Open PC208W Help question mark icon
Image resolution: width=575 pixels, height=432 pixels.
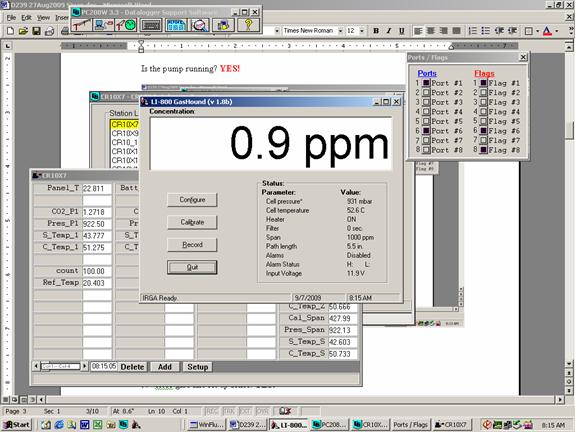[x=248, y=25]
